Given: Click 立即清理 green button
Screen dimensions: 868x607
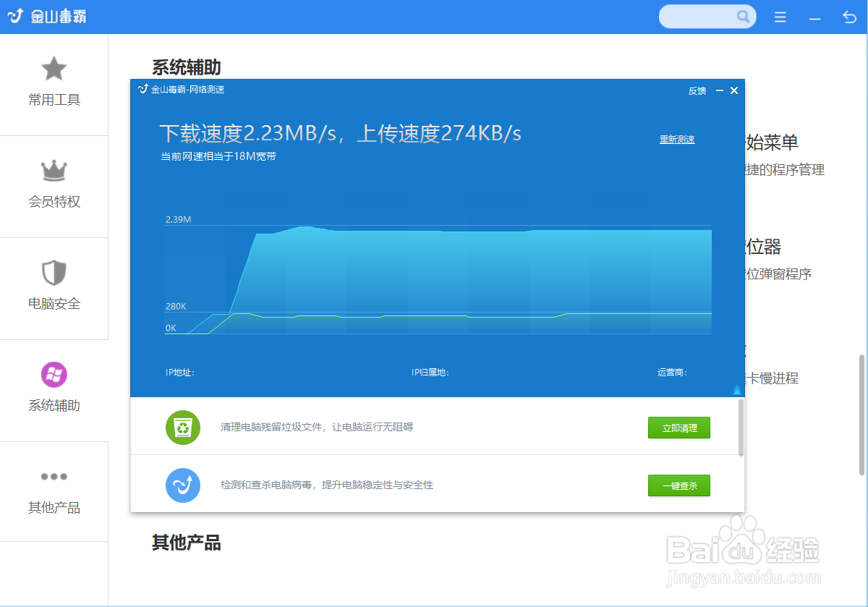Looking at the screenshot, I should pos(678,428).
